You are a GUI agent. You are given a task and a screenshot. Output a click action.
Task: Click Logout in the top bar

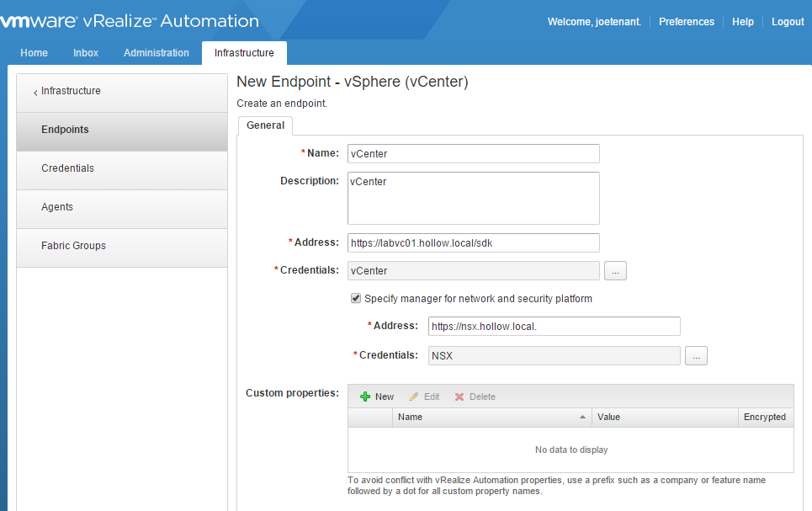tap(788, 22)
